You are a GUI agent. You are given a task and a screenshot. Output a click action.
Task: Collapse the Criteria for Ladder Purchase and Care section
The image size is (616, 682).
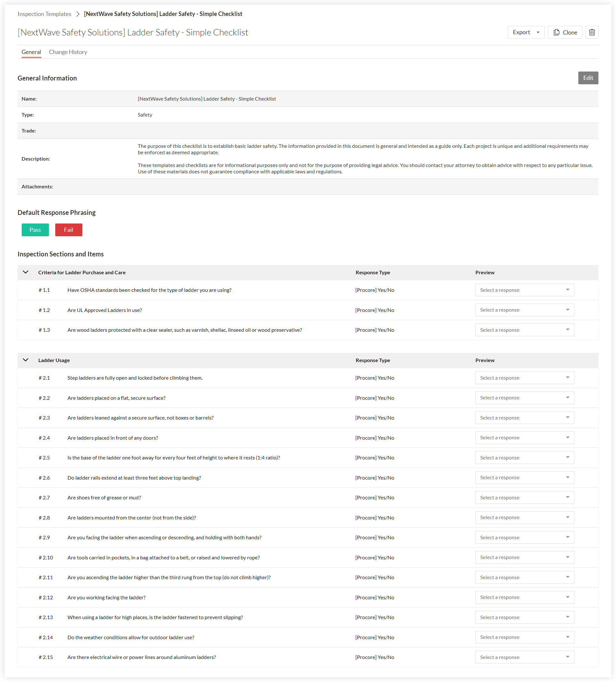pos(26,272)
